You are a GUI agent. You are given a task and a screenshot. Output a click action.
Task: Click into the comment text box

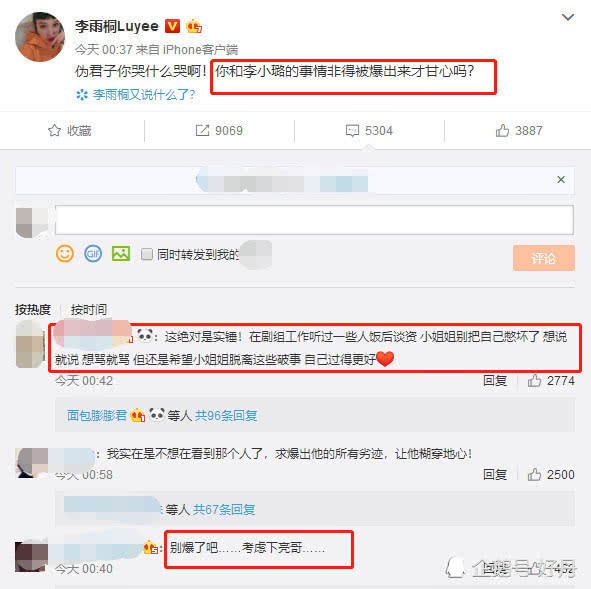coord(314,220)
